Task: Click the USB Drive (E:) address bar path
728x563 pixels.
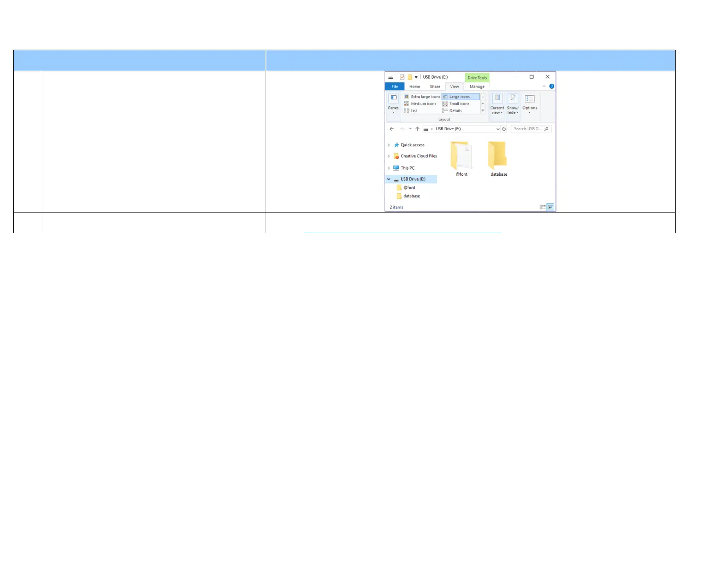Action: 448,129
